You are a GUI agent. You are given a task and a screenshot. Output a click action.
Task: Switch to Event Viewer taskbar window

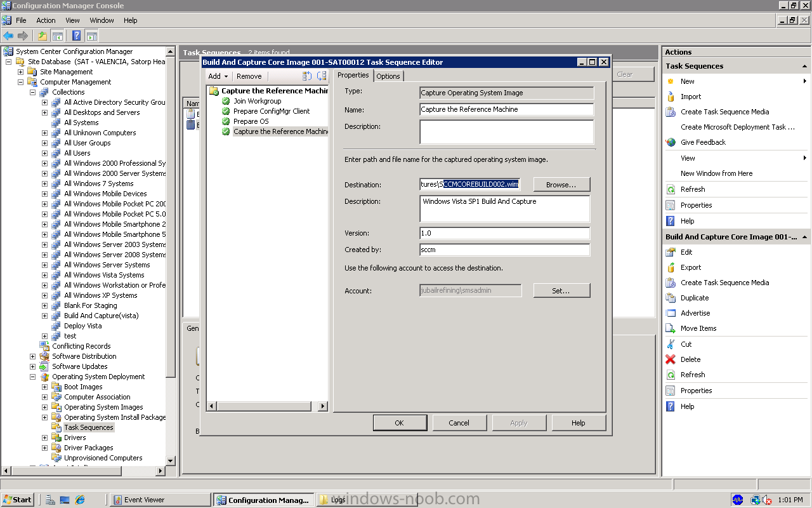[160, 500]
